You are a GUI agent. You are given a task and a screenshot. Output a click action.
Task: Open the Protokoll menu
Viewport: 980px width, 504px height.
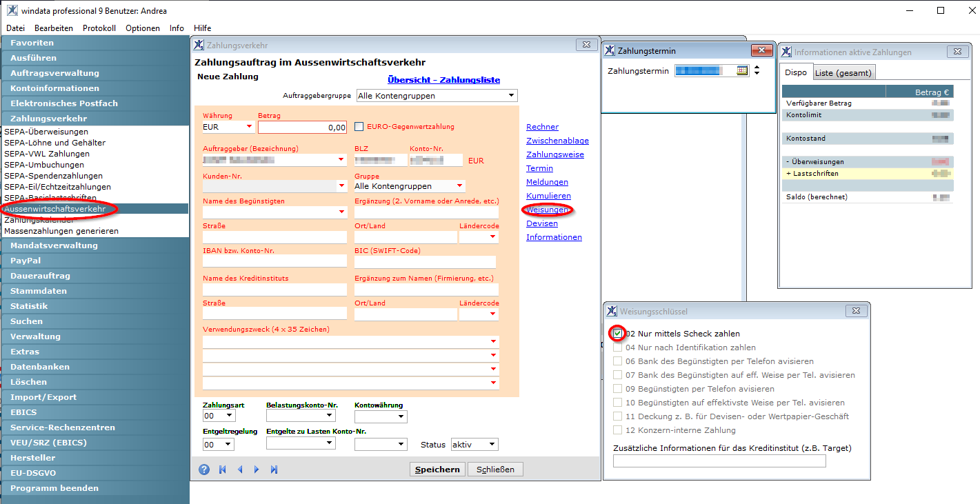click(99, 28)
